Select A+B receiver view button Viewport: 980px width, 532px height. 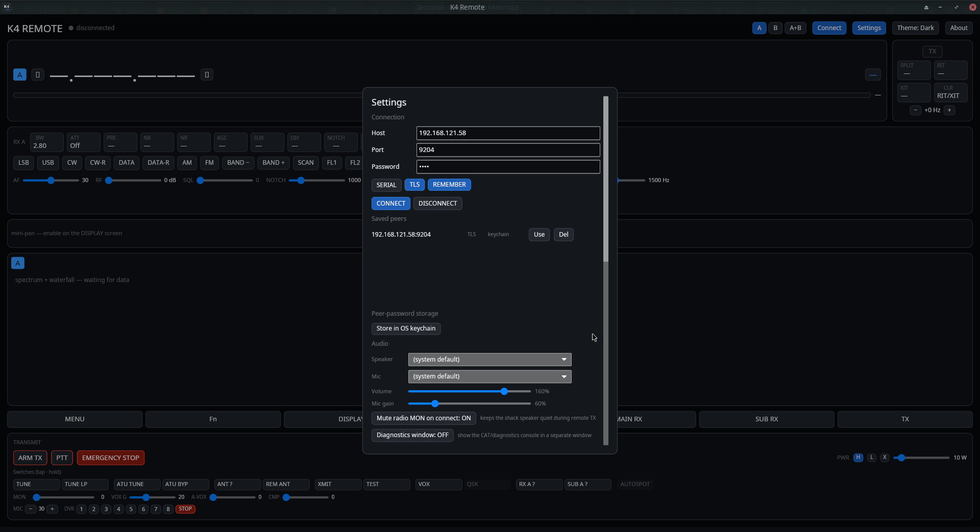[795, 28]
